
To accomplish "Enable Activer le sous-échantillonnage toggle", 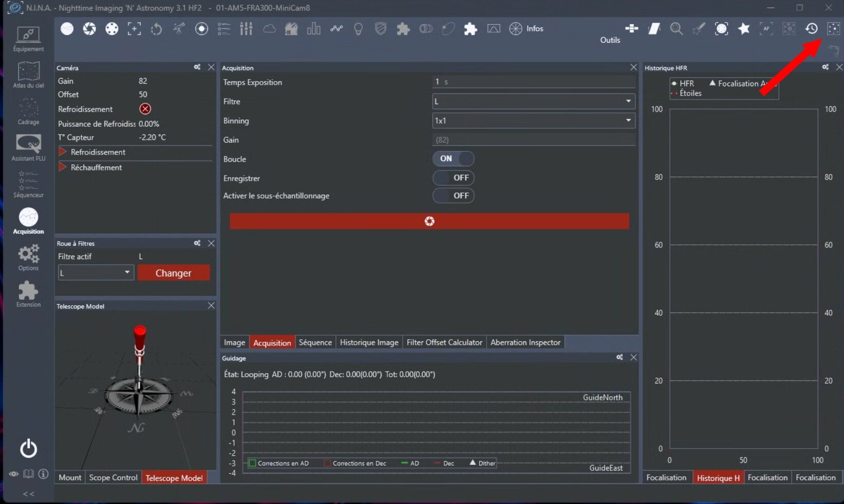I will point(453,196).
